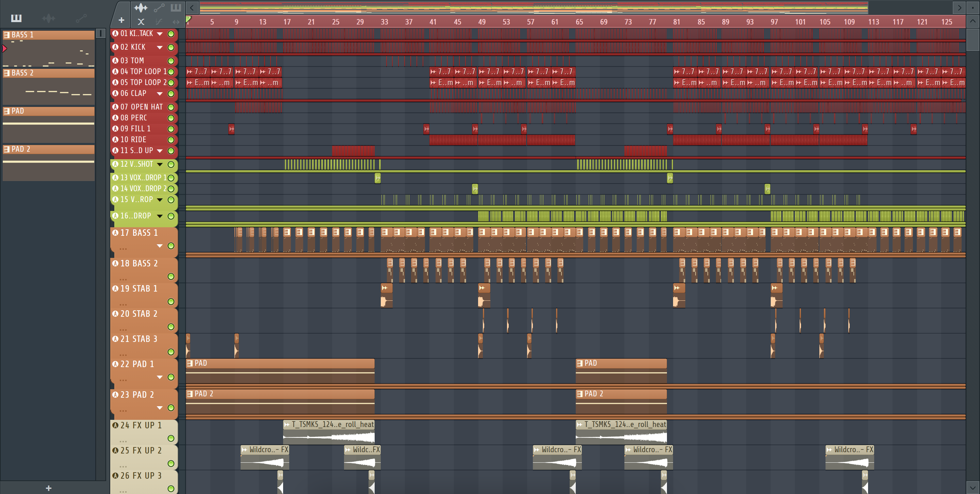Select the last Wildcro FX clip on track 25
This screenshot has height=494, width=980.
point(850,457)
